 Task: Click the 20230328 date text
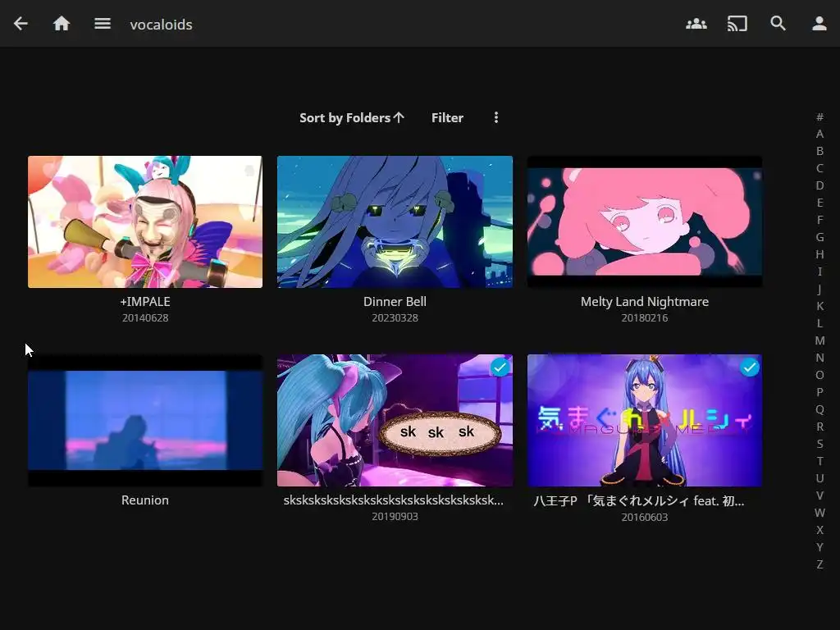click(395, 318)
